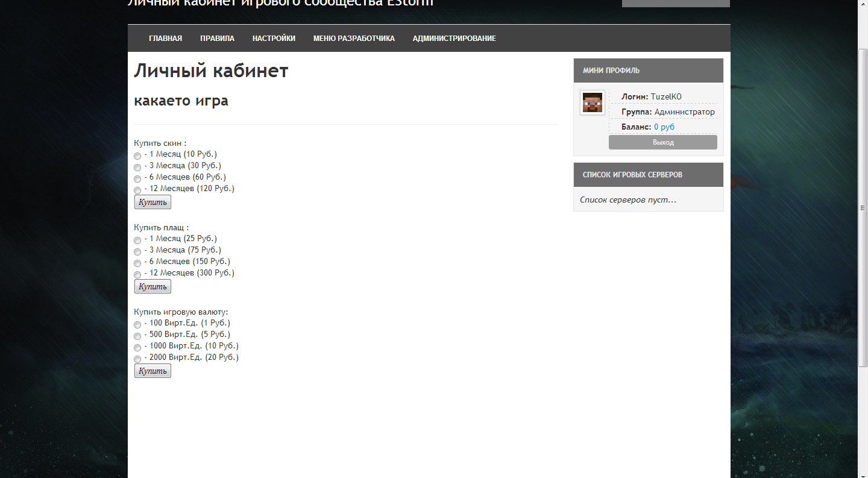868x478 pixels.
Task: Log out with the Выход button
Action: (663, 142)
